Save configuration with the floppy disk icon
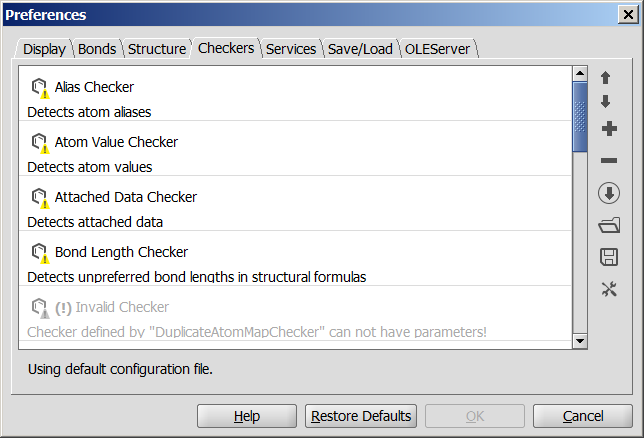Screen dimensions: 644x438 (x=608, y=257)
